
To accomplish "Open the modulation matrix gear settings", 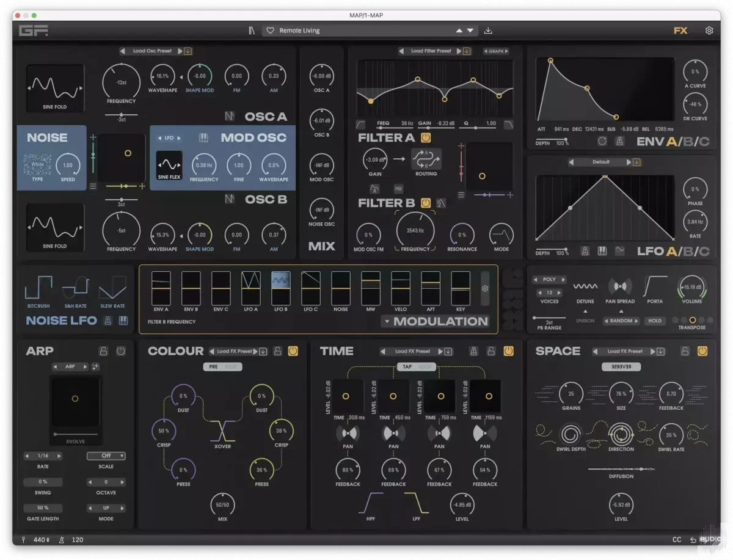I will (485, 289).
